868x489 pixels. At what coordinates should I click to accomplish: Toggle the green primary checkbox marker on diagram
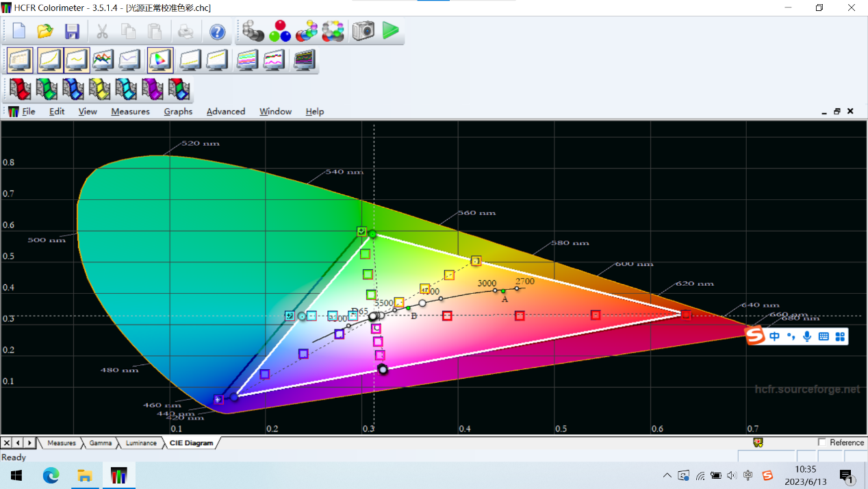(x=361, y=231)
